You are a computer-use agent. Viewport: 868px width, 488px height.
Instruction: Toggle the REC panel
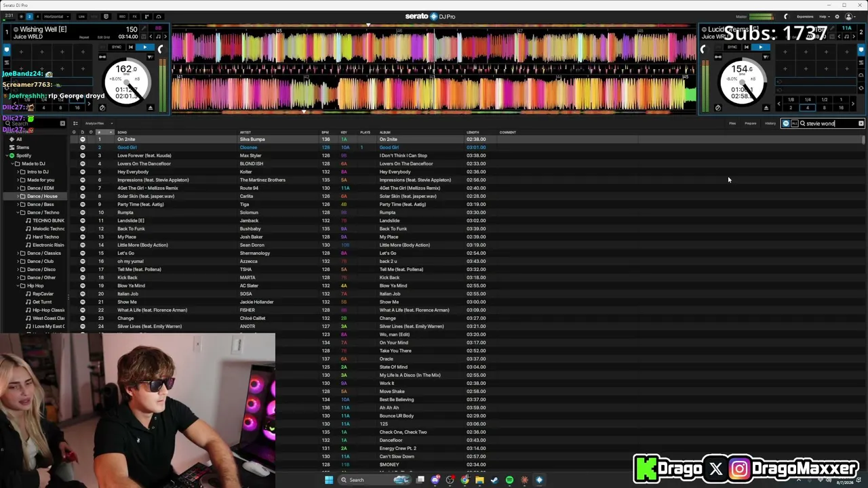click(122, 16)
